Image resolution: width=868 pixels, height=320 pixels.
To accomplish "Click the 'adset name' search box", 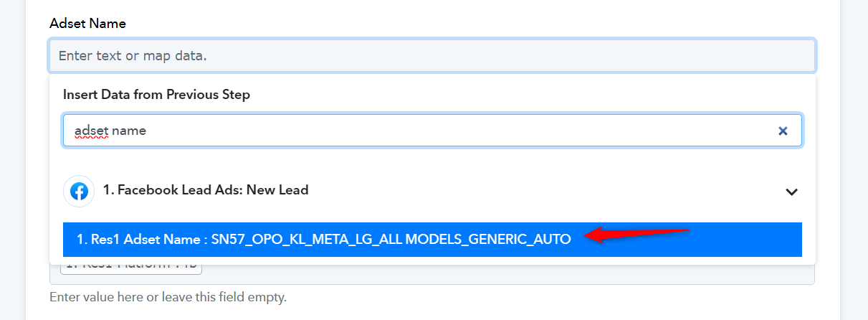I will 432,131.
